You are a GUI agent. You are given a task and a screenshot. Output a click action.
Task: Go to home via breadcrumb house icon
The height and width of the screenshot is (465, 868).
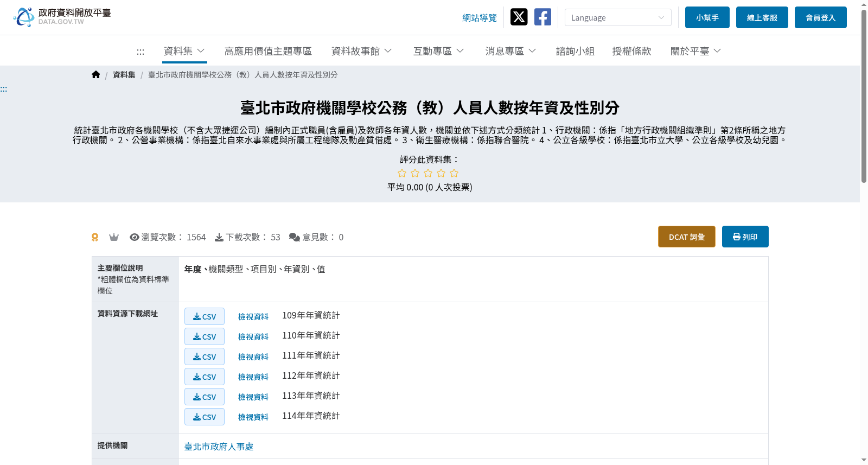96,74
